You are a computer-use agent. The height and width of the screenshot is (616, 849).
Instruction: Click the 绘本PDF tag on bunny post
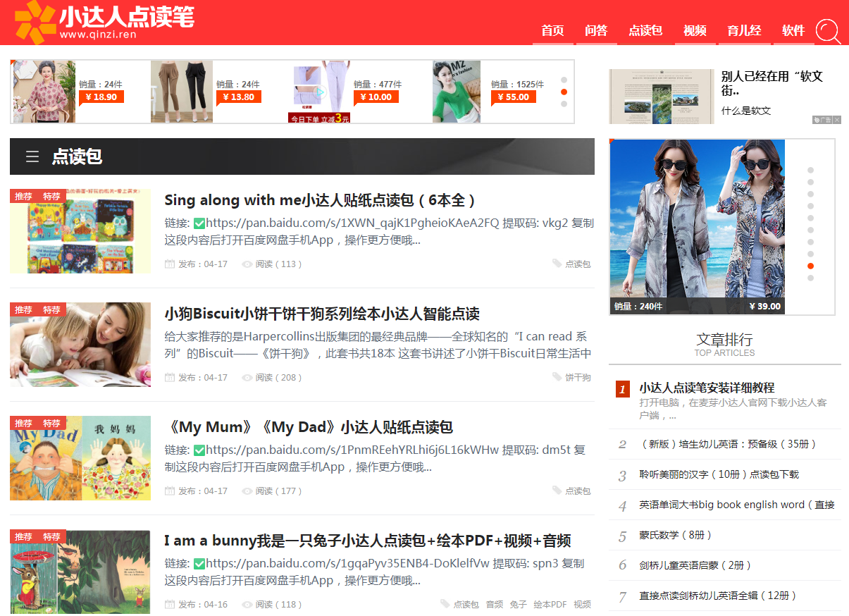click(x=550, y=605)
